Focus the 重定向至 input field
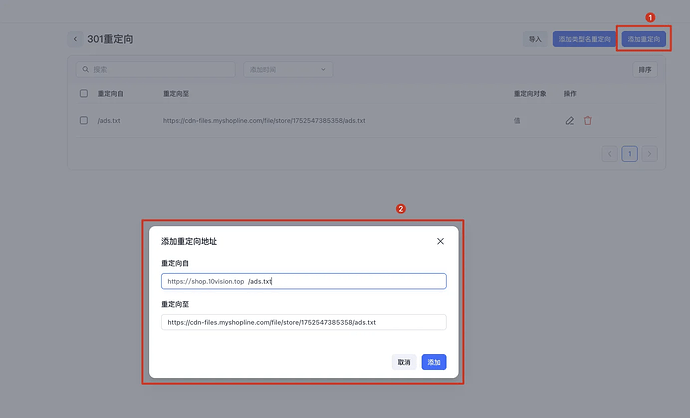The image size is (690, 418). coord(303,323)
